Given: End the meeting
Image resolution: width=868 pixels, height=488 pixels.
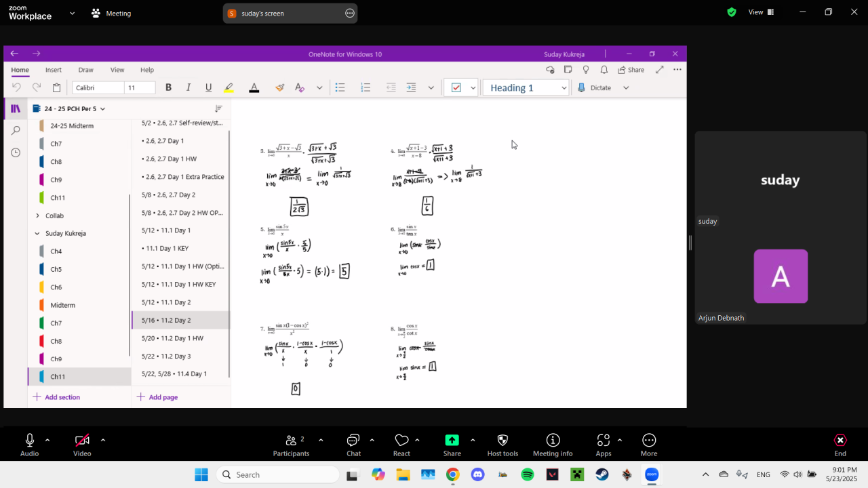Looking at the screenshot, I should coord(840,441).
